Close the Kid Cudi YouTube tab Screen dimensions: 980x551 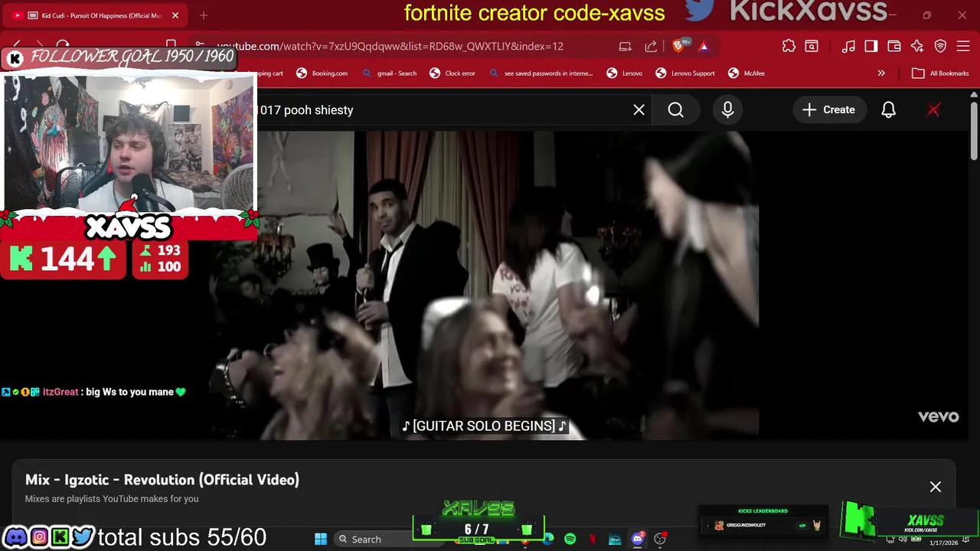click(x=175, y=15)
